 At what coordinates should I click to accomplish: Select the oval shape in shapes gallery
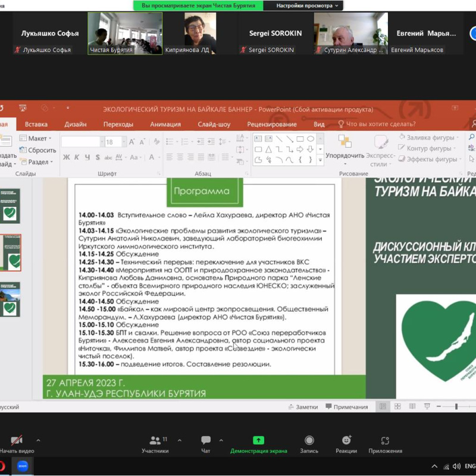[x=311, y=139]
